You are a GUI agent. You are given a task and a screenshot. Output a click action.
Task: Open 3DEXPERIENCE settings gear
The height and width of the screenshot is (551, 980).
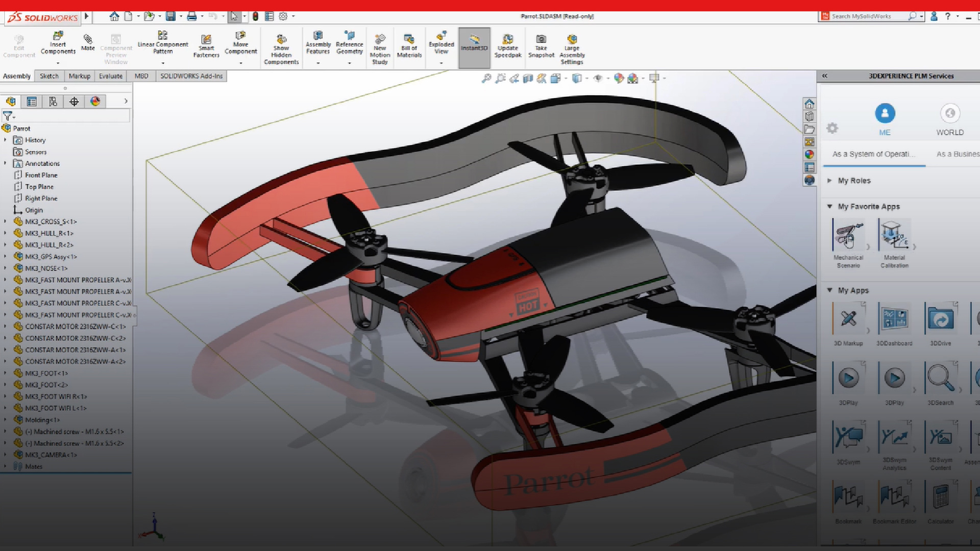832,128
